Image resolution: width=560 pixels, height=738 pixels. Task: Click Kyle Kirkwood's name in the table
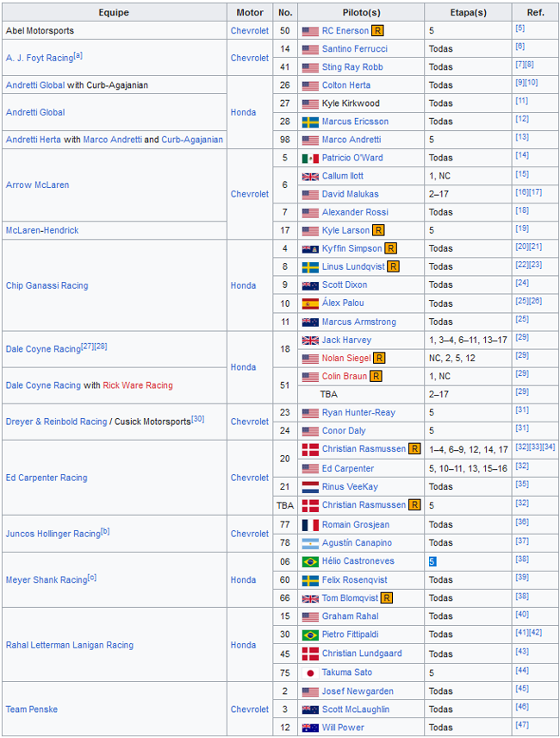351,103
